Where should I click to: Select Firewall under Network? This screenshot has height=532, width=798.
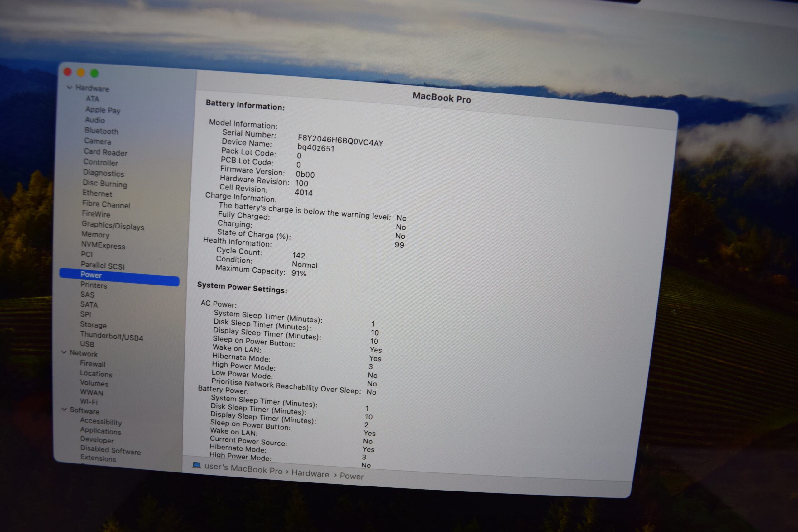pyautogui.click(x=93, y=364)
